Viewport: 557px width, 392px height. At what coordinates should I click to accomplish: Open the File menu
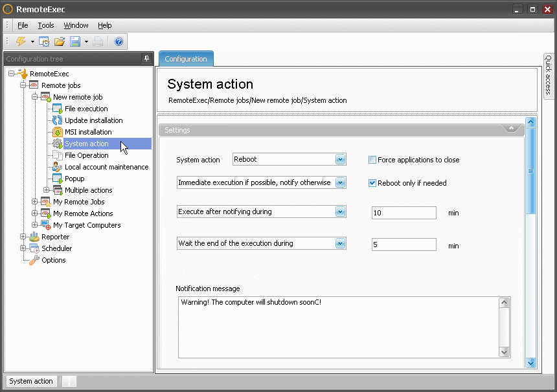tap(23, 25)
